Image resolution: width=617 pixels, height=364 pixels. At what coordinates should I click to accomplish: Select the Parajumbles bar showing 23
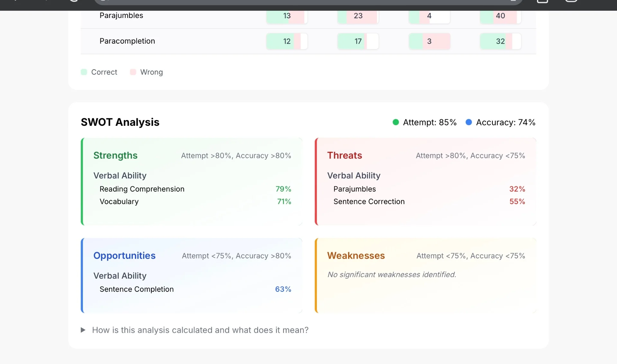[x=358, y=16]
